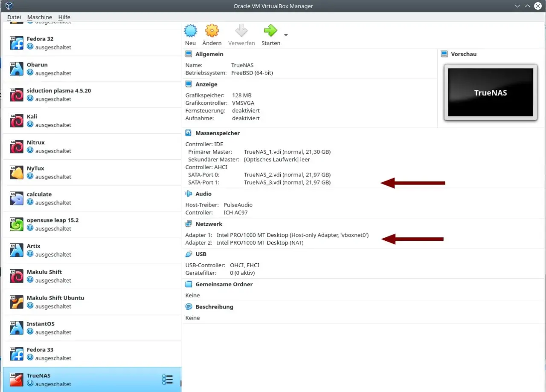Viewport: 546px width, 392px height.
Task: Select the Artix VM icon
Action: [17, 251]
